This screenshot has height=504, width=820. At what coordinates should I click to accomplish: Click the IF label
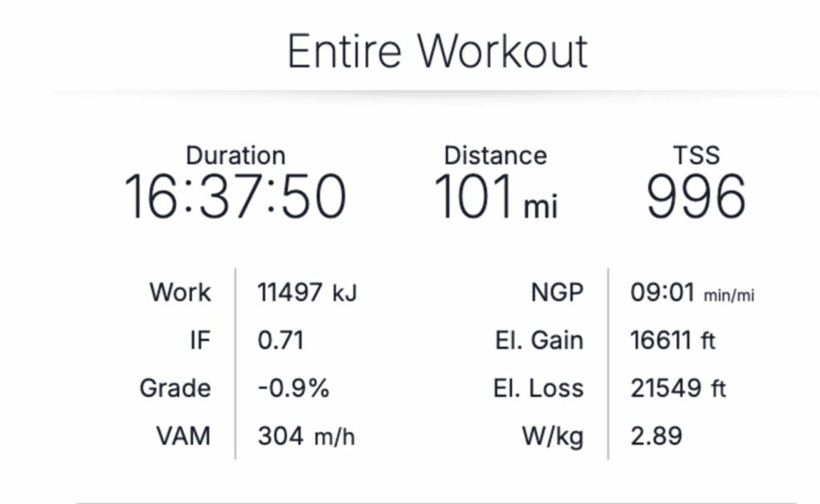click(200, 341)
